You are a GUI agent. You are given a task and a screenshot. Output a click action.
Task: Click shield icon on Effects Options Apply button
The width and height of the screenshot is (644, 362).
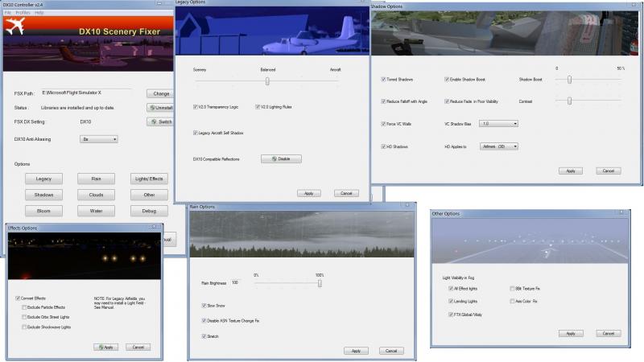pyautogui.click(x=101, y=348)
